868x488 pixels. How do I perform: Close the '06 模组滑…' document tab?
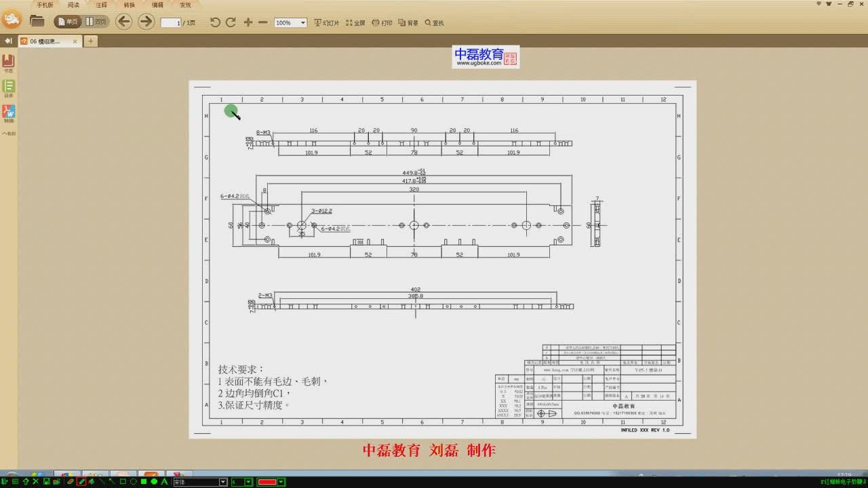tap(75, 41)
